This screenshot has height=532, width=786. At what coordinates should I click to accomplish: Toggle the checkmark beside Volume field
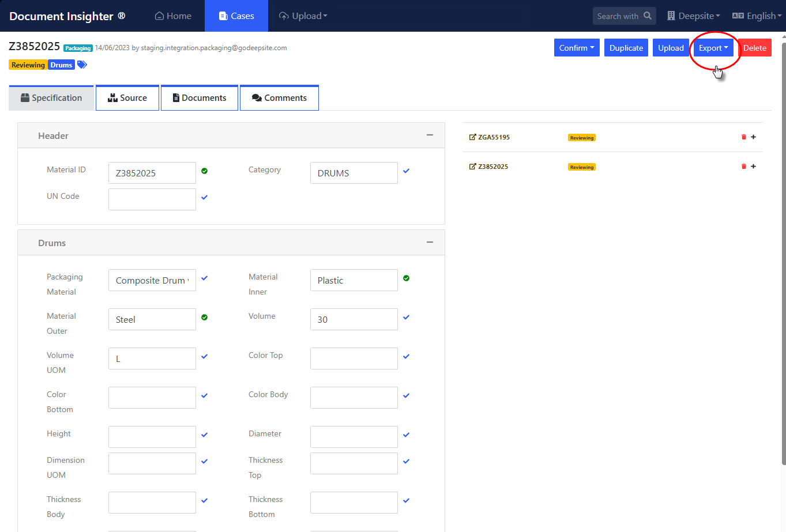(x=407, y=317)
